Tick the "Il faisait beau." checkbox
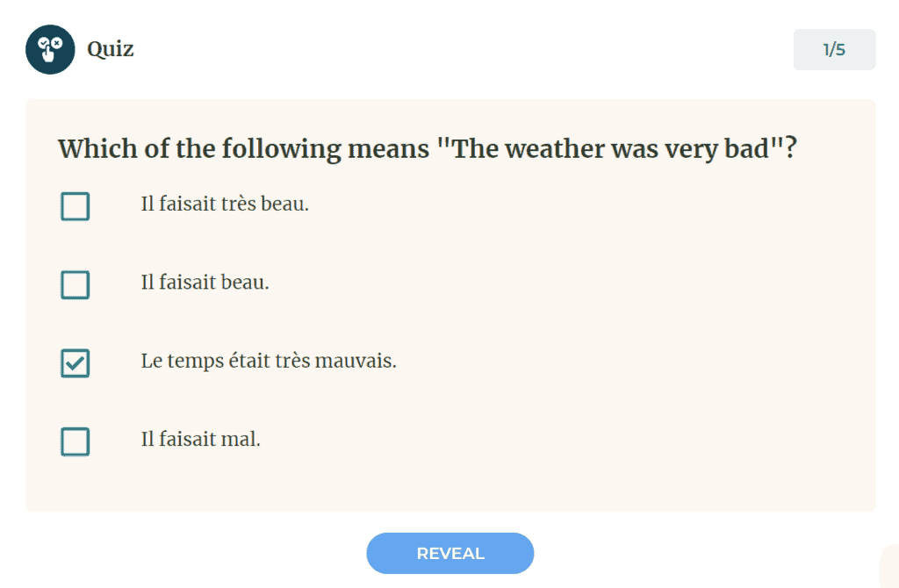The width and height of the screenshot is (899, 588). click(x=76, y=284)
